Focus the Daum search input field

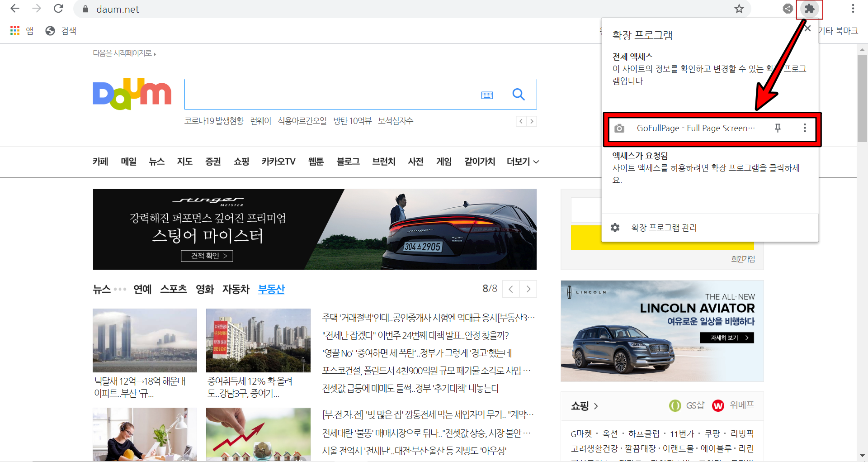coord(332,94)
